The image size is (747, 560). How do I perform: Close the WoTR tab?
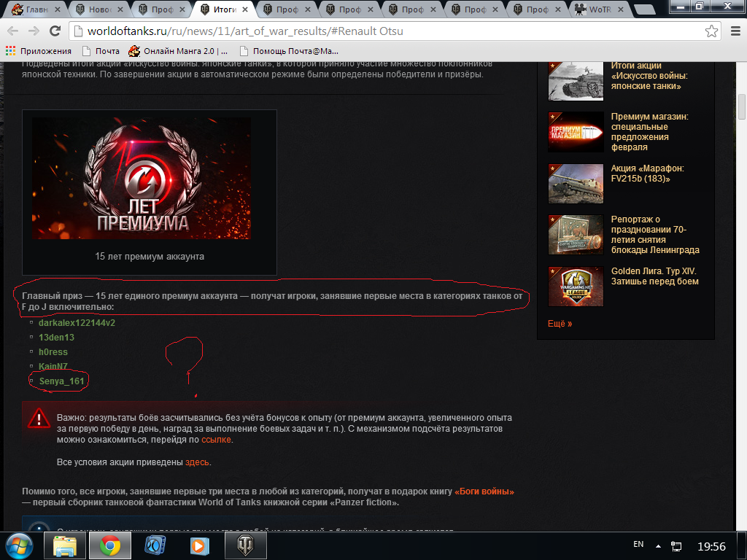(x=621, y=9)
